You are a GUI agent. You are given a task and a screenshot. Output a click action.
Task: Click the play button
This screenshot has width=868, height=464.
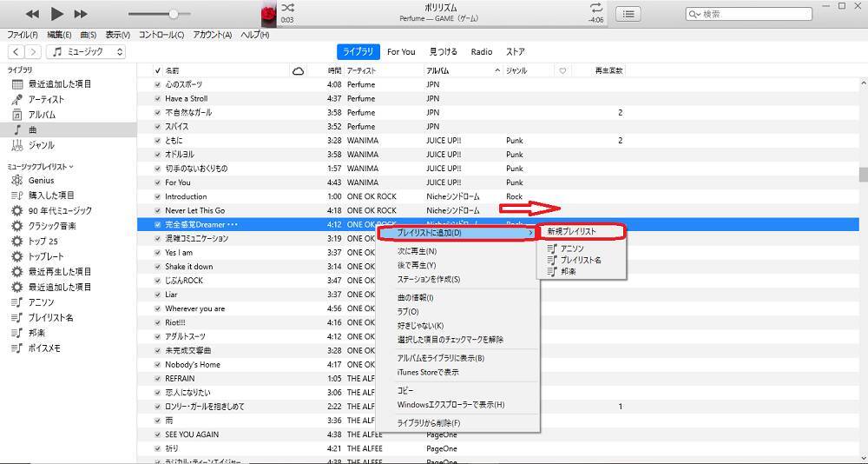(x=57, y=14)
